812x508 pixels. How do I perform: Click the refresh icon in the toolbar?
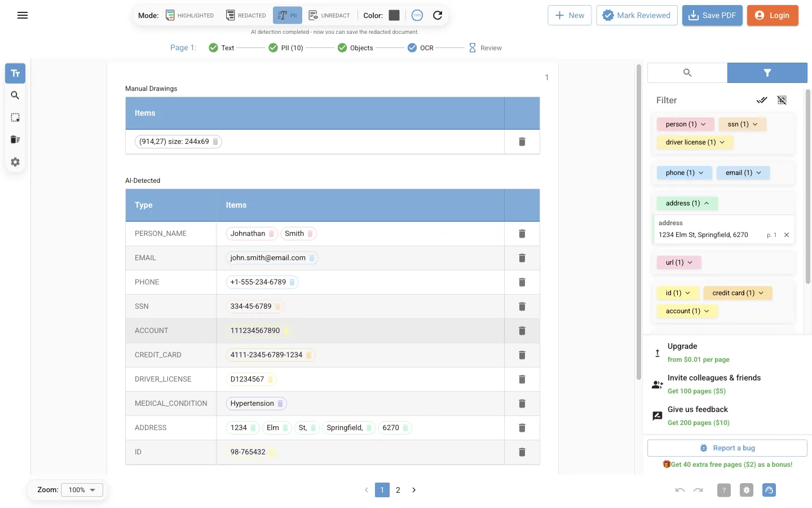coord(438,15)
